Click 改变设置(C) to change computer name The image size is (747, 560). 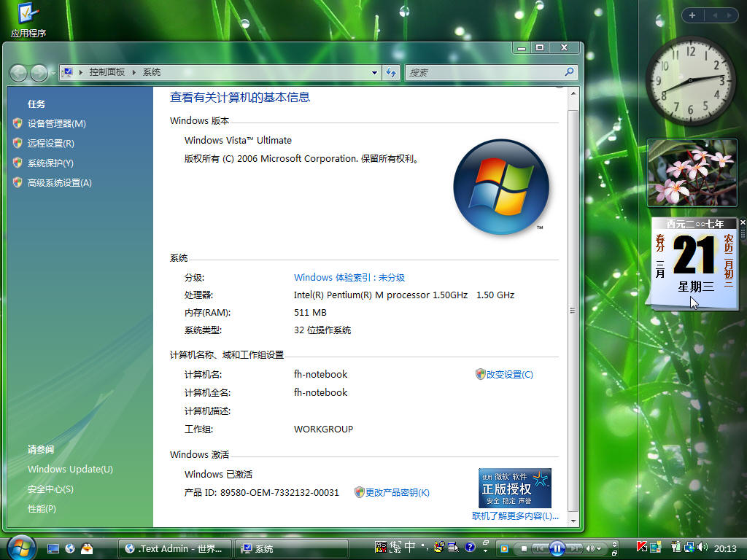pyautogui.click(x=509, y=375)
